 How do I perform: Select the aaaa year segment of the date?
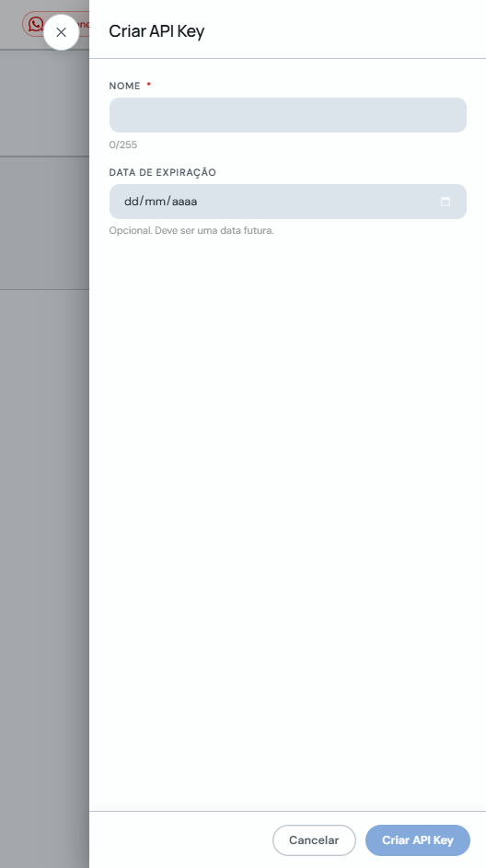(x=184, y=202)
